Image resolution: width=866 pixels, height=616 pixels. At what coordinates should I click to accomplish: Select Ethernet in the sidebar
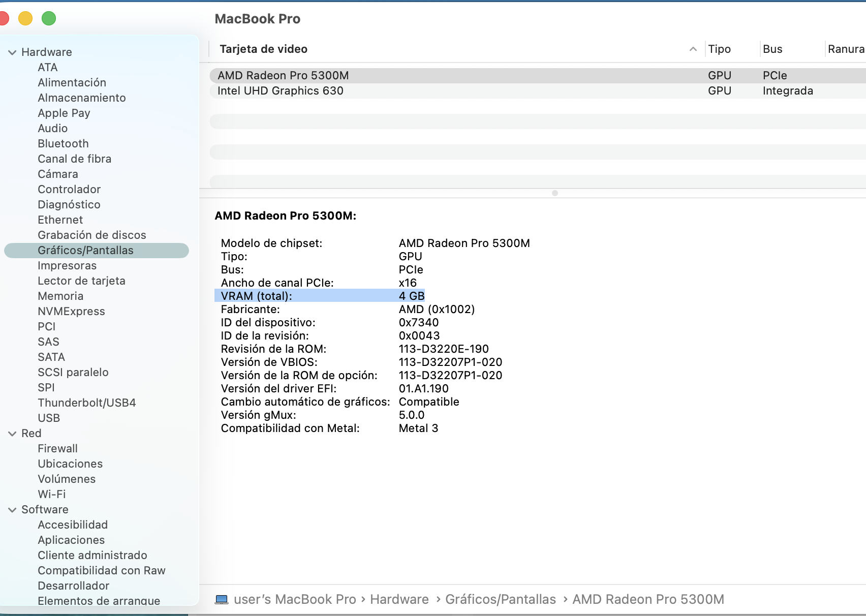click(60, 220)
